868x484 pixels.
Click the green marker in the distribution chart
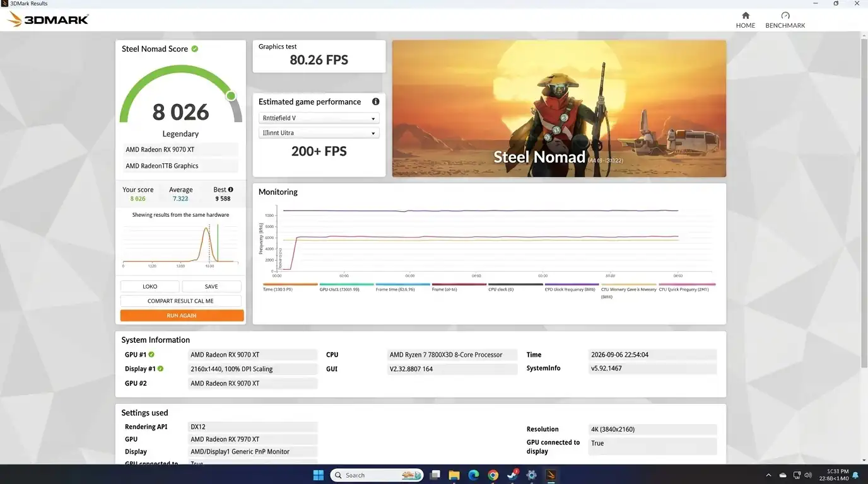(218, 242)
